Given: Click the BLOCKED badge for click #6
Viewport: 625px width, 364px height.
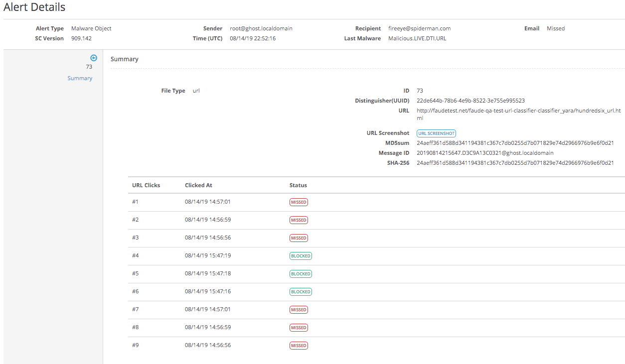Looking at the screenshot, I should point(301,292).
